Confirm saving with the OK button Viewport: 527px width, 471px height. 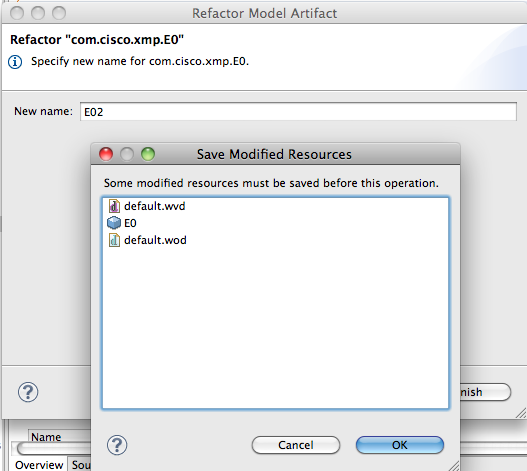(x=400, y=445)
